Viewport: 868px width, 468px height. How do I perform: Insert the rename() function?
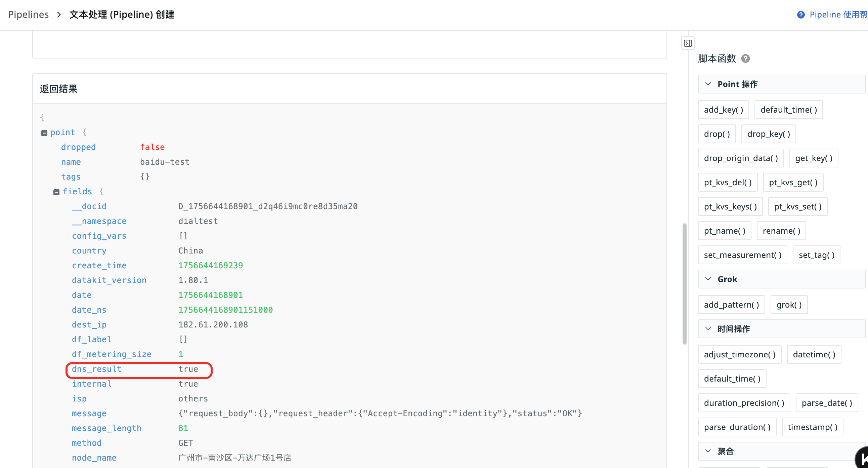[x=781, y=231]
